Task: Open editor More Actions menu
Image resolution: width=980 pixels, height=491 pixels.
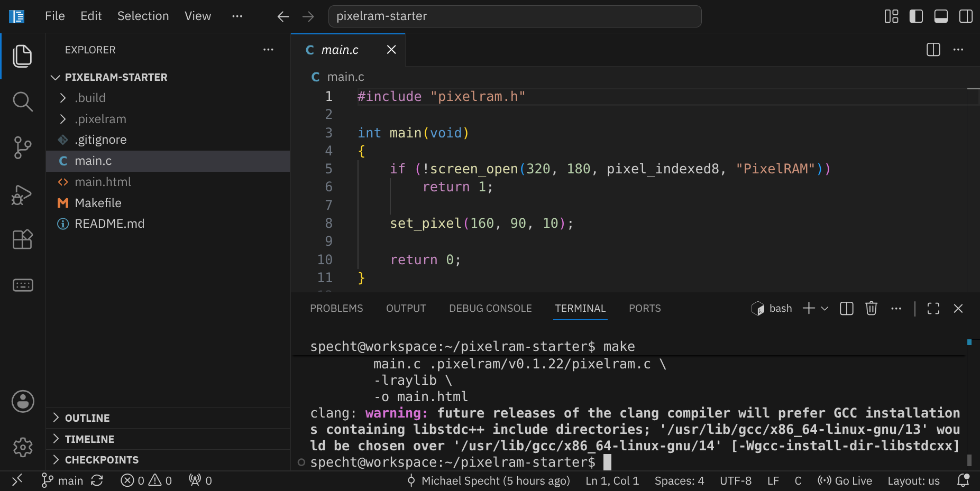Action: tap(958, 50)
